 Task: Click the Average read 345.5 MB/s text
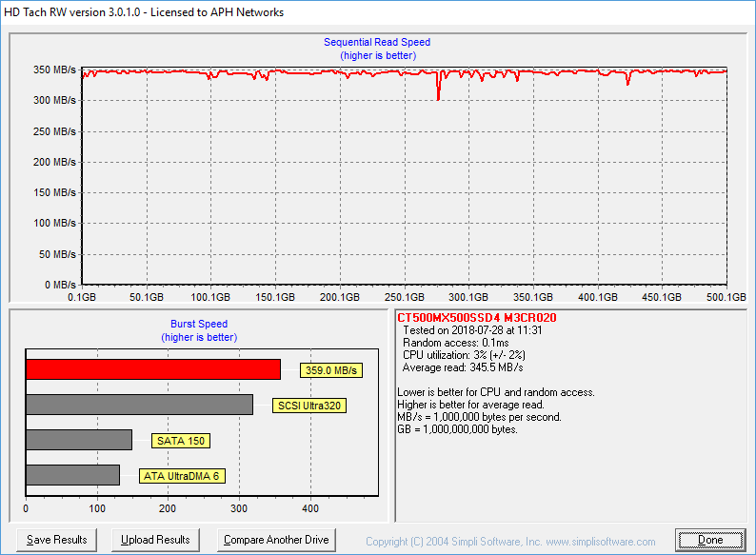pyautogui.click(x=463, y=367)
